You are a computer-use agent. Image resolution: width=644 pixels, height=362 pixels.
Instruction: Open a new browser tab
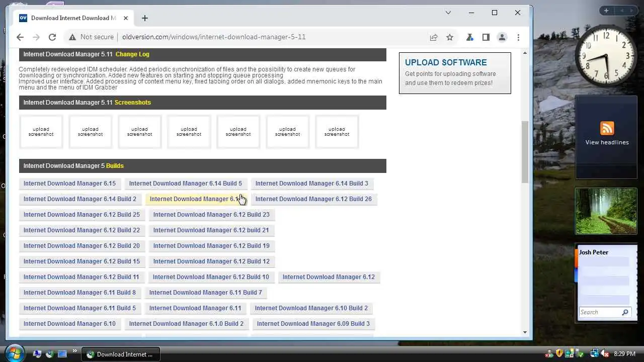145,18
